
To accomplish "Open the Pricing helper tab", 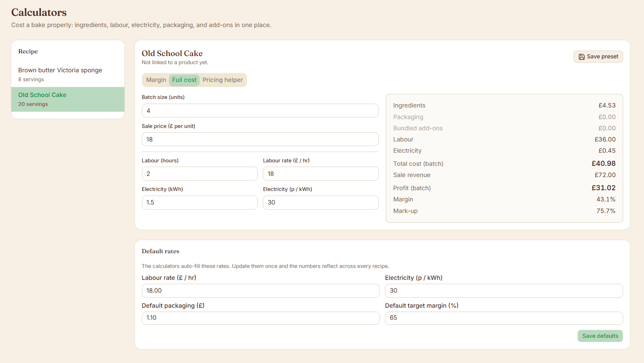I will point(223,80).
